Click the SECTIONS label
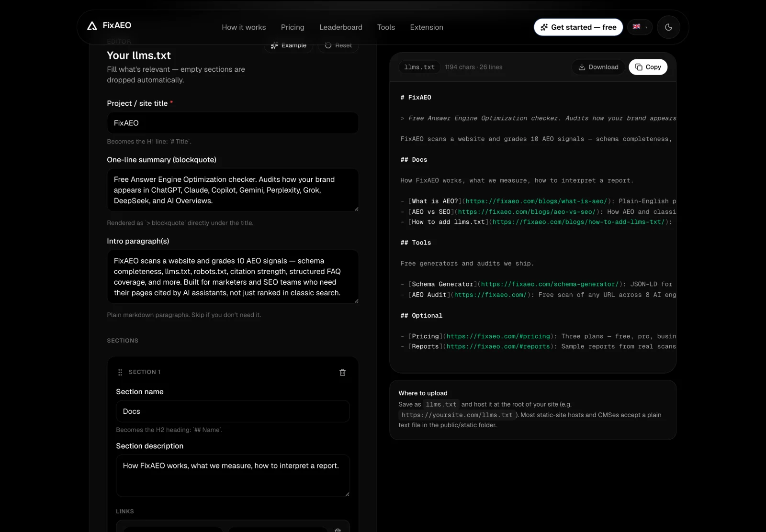 point(123,341)
